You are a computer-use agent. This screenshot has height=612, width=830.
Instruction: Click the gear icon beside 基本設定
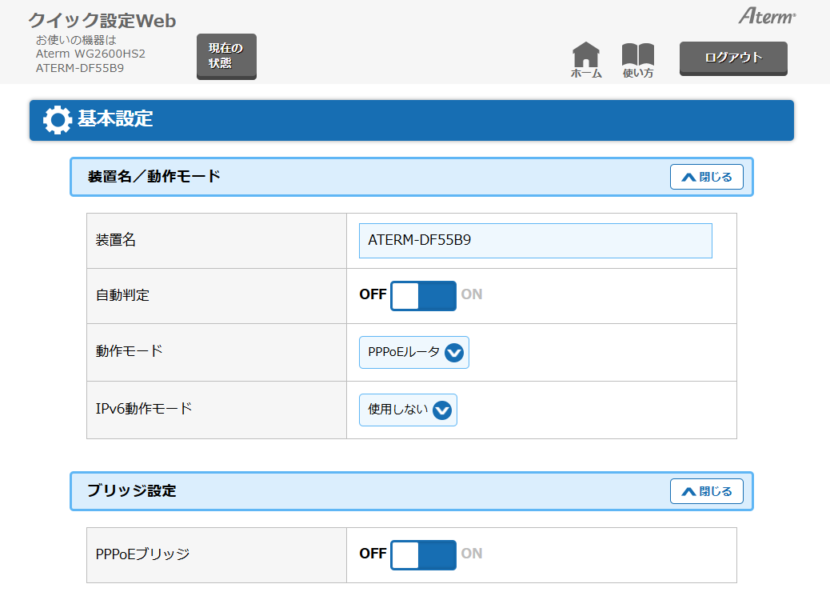tap(57, 120)
